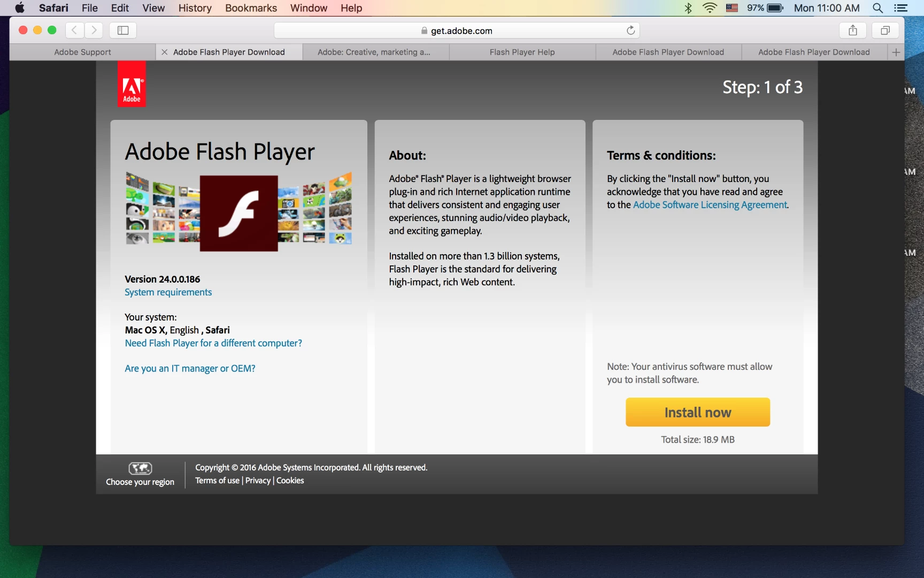
Task: Click the battery status icon
Action: click(x=775, y=7)
